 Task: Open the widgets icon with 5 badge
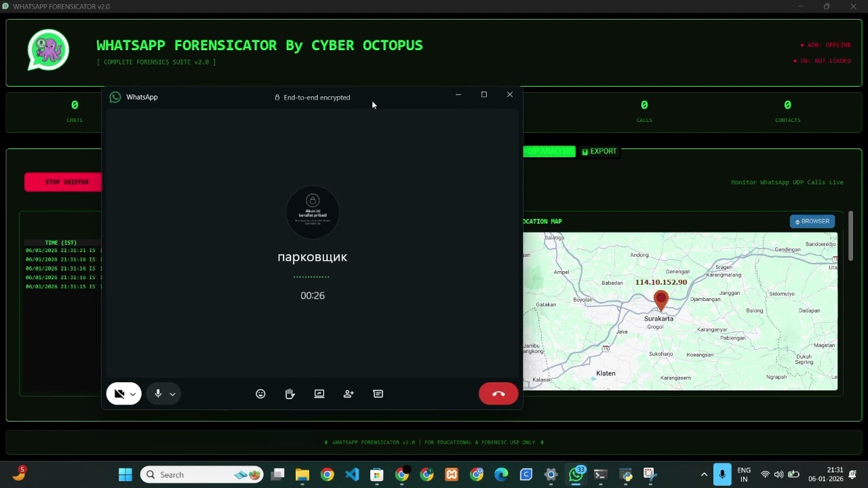click(18, 474)
